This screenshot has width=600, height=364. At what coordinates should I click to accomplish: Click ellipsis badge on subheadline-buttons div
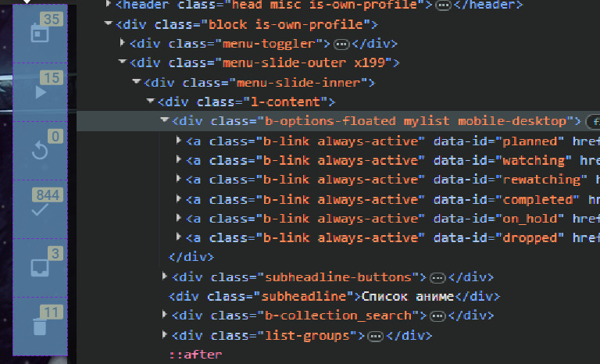point(437,277)
